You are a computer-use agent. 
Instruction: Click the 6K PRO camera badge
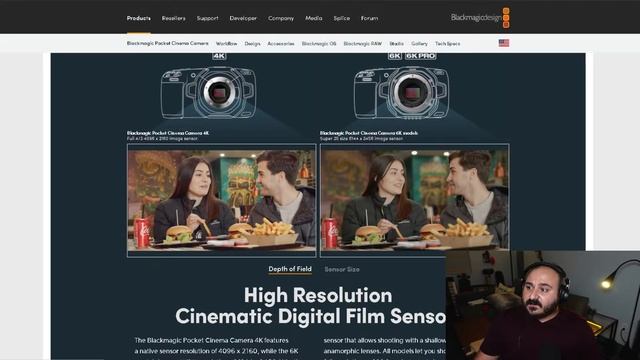point(421,56)
